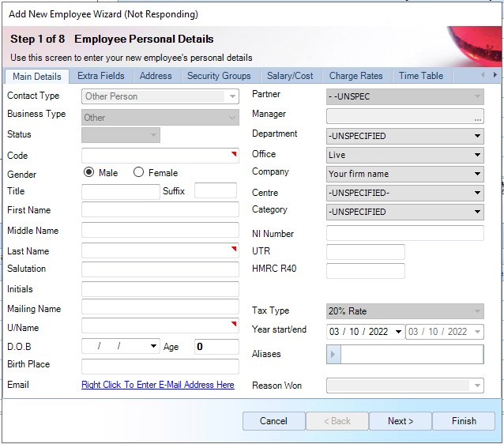This screenshot has width=504, height=444.
Task: Open Year end date picker arrow
Action: click(x=477, y=332)
